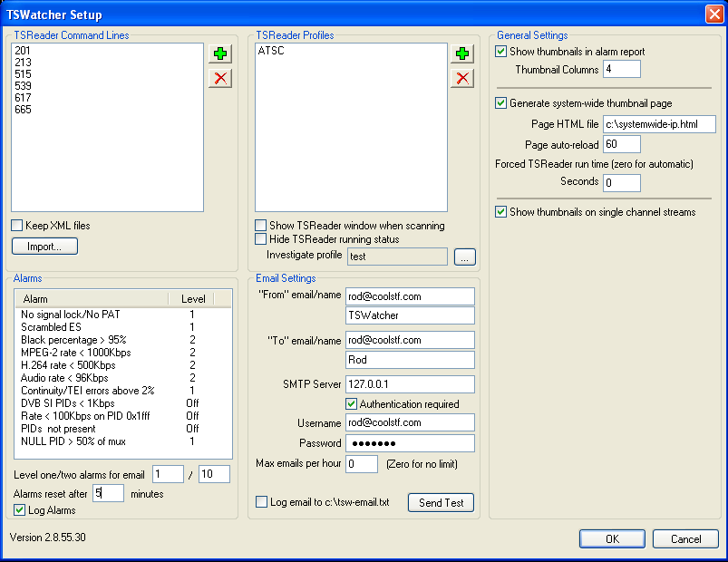
Task: Select H.264 rate < 500Kbps alarm row
Action: click(x=123, y=365)
